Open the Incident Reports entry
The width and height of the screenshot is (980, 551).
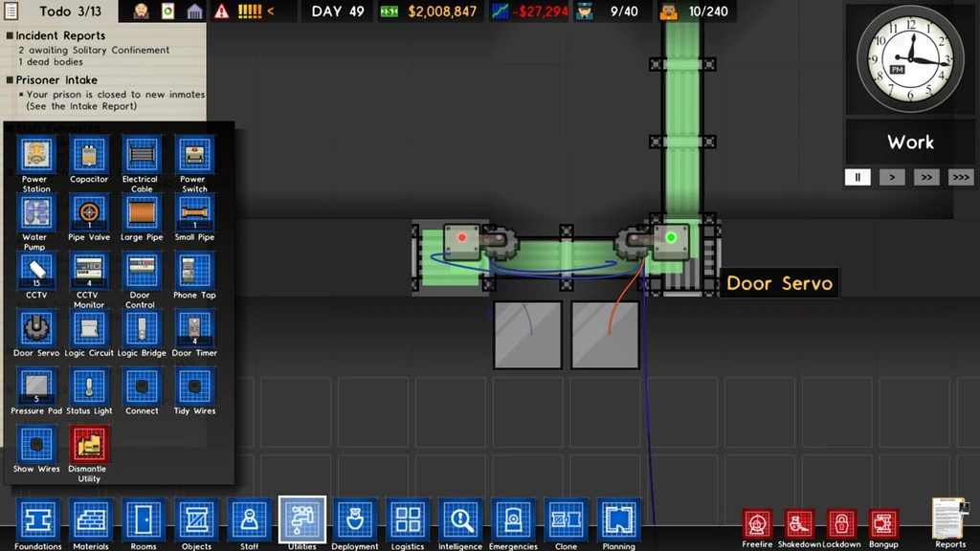[x=60, y=35]
